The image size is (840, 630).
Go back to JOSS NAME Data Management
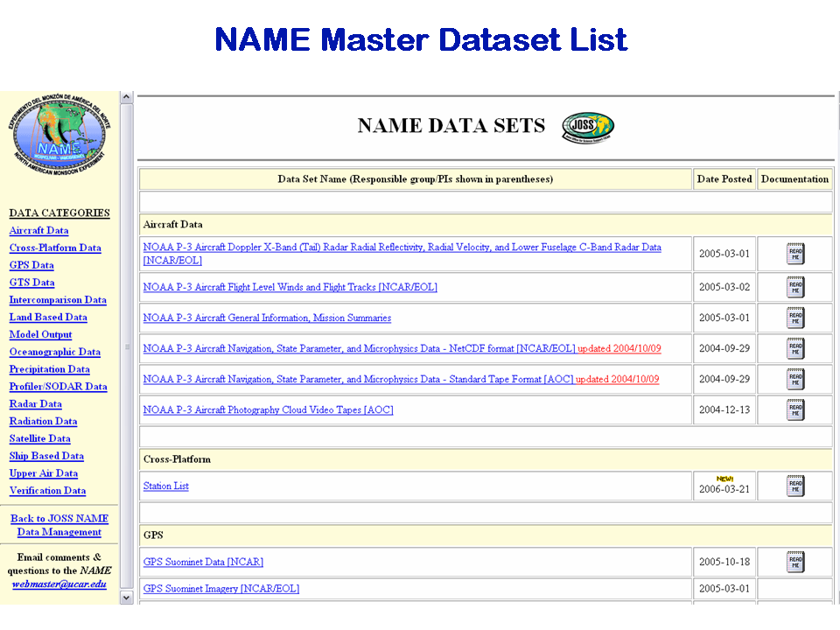59,525
